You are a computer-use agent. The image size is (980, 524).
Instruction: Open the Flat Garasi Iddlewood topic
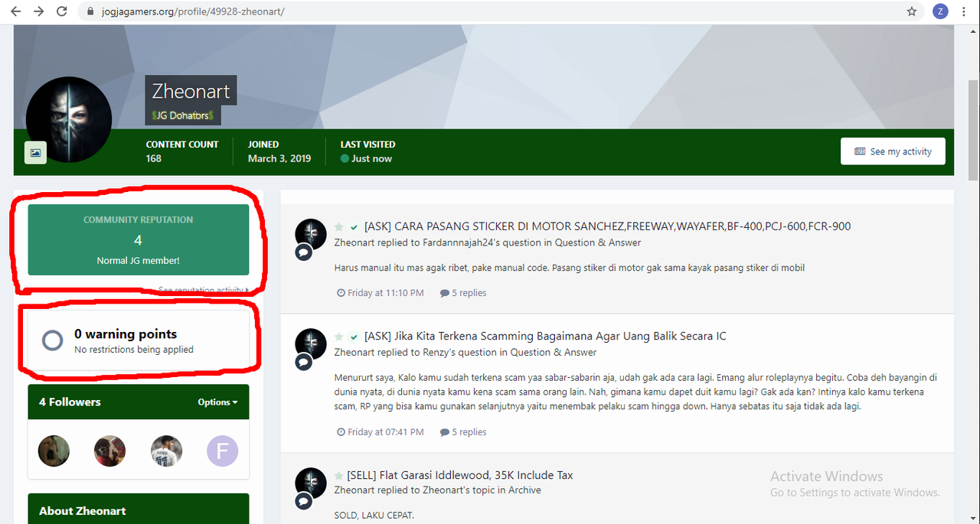[459, 475]
